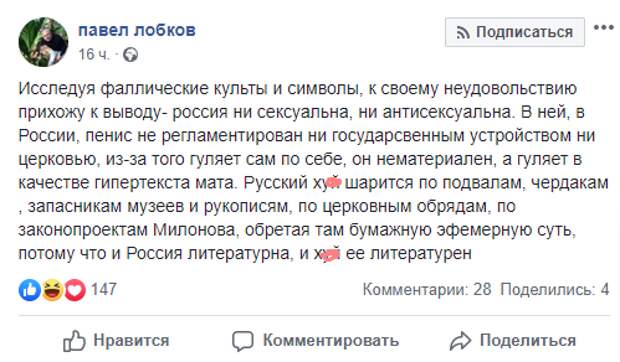Follow the author via Подписаться button
The image size is (620, 362).
tap(515, 32)
